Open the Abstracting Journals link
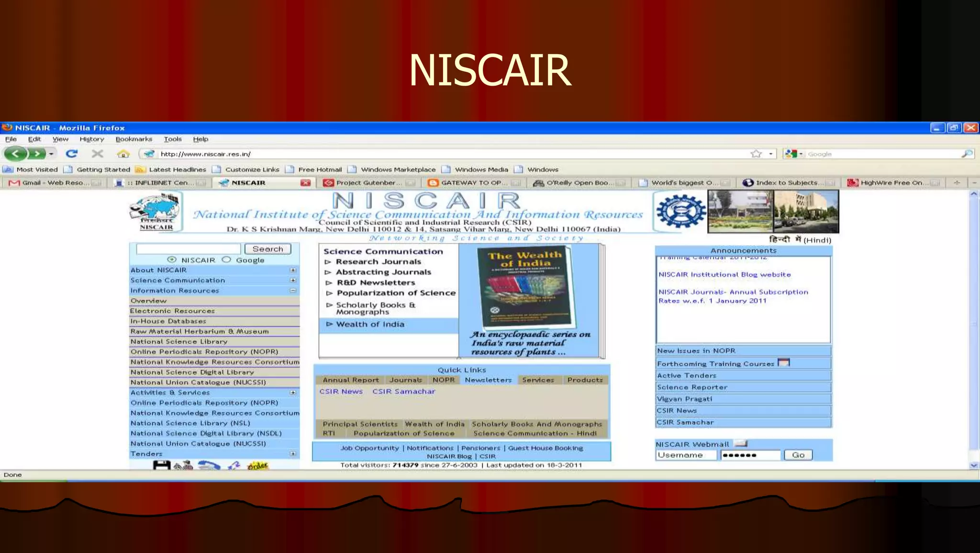The width and height of the screenshot is (980, 553). [x=383, y=272]
